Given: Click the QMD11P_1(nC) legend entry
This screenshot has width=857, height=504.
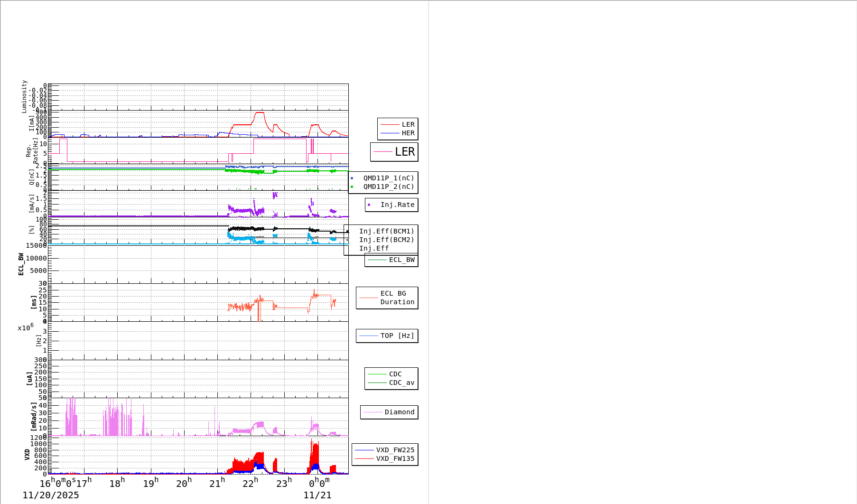Looking at the screenshot, I should pyautogui.click(x=389, y=178).
